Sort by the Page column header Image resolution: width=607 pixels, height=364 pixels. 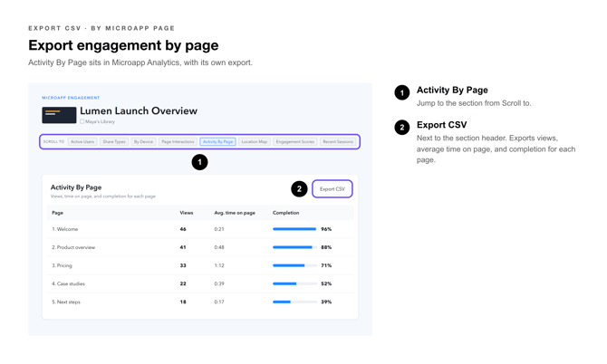click(58, 213)
